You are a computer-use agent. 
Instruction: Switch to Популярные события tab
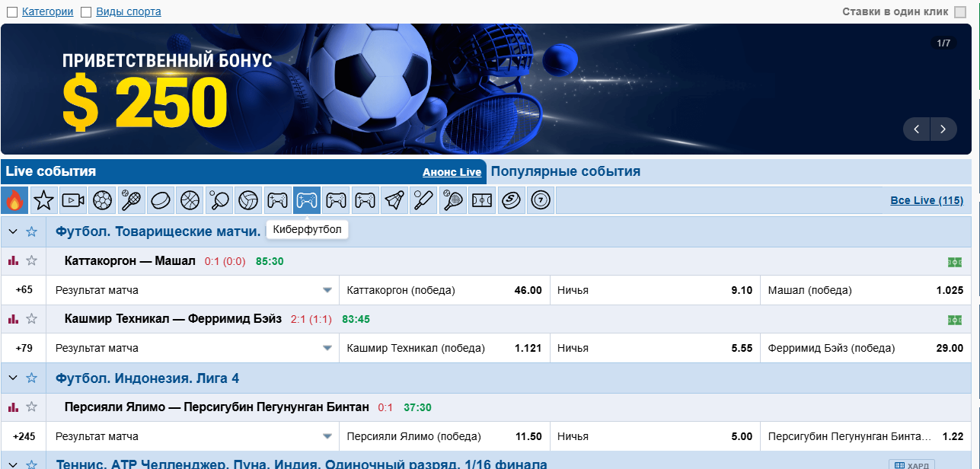tap(565, 171)
